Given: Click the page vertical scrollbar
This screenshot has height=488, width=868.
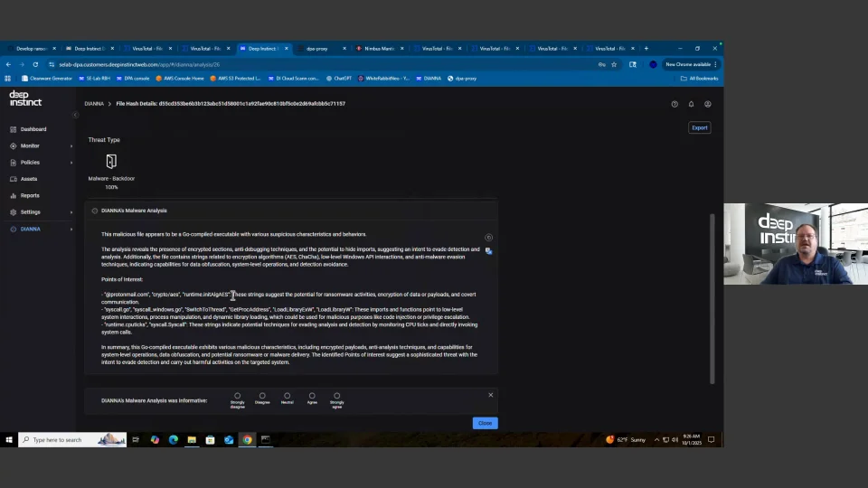Looking at the screenshot, I should pos(712,299).
